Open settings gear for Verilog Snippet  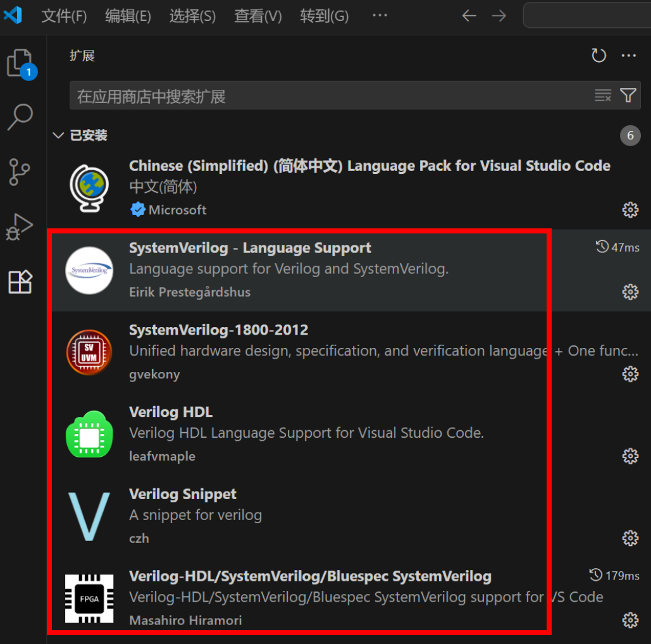(630, 538)
